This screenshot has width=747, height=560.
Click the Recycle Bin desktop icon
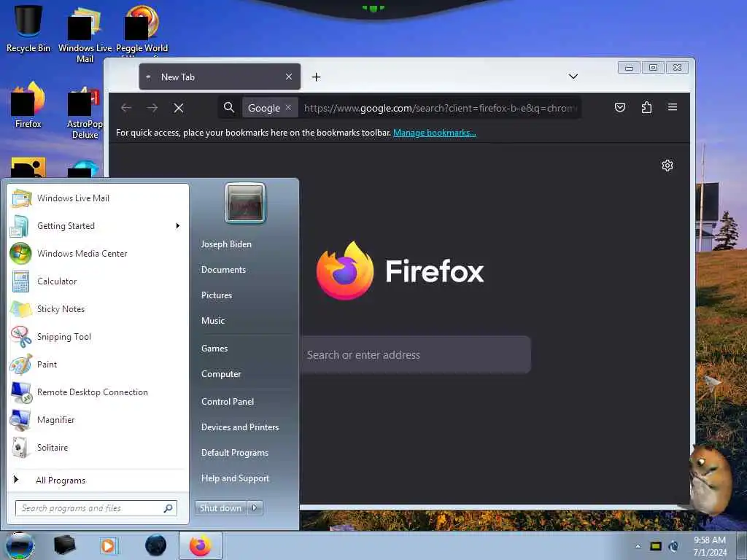pyautogui.click(x=28, y=28)
